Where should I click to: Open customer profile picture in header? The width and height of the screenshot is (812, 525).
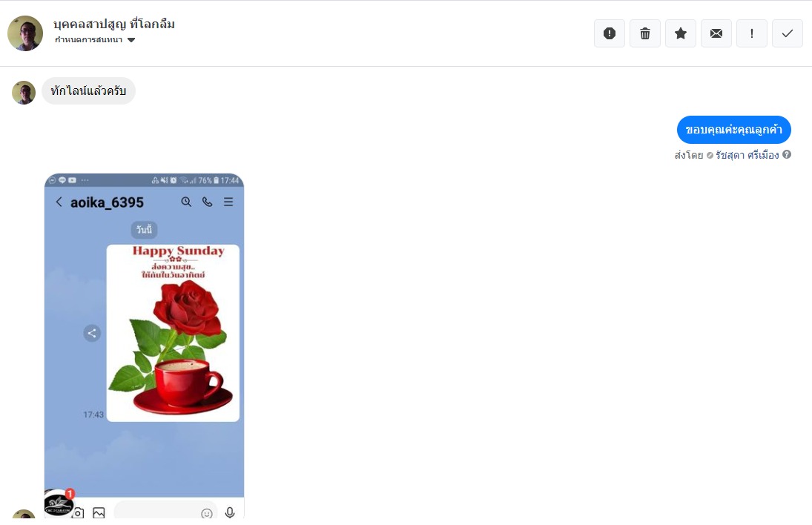click(25, 33)
